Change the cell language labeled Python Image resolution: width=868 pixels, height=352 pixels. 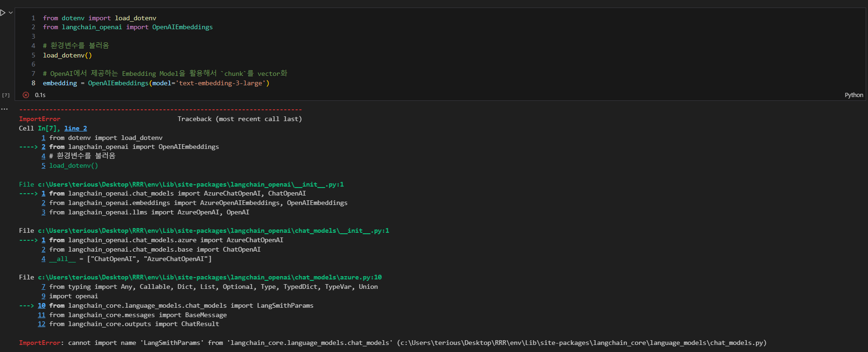pos(853,95)
